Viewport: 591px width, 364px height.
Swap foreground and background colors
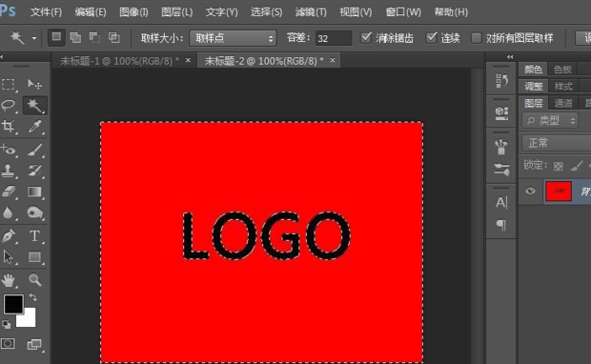click(x=33, y=297)
